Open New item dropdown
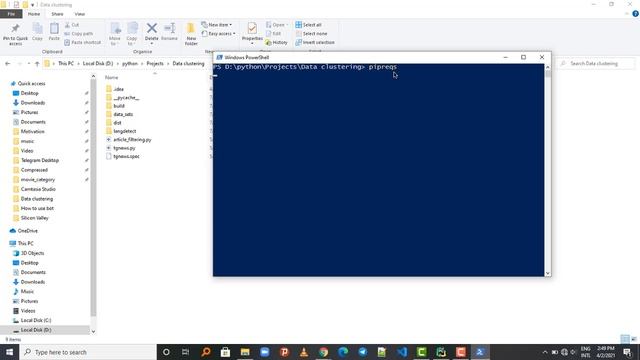640x360 pixels. click(x=216, y=25)
